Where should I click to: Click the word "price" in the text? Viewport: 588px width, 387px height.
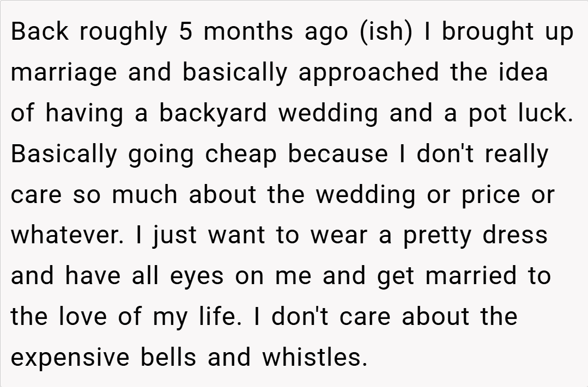pos(491,195)
